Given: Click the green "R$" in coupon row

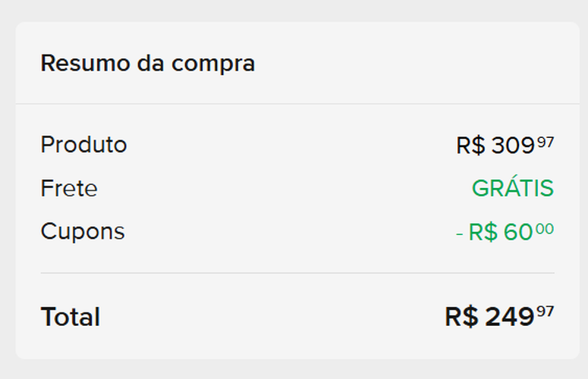Looking at the screenshot, I should pyautogui.click(x=483, y=233).
